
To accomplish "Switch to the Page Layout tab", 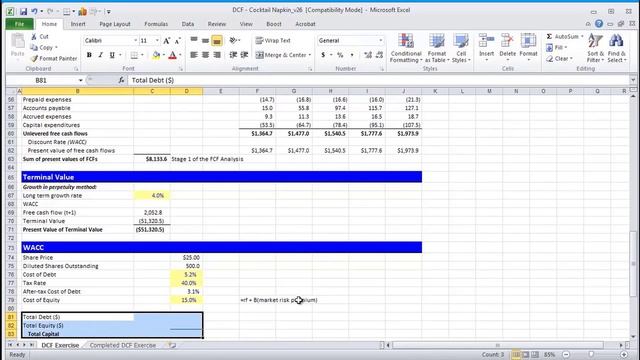I will [115, 24].
